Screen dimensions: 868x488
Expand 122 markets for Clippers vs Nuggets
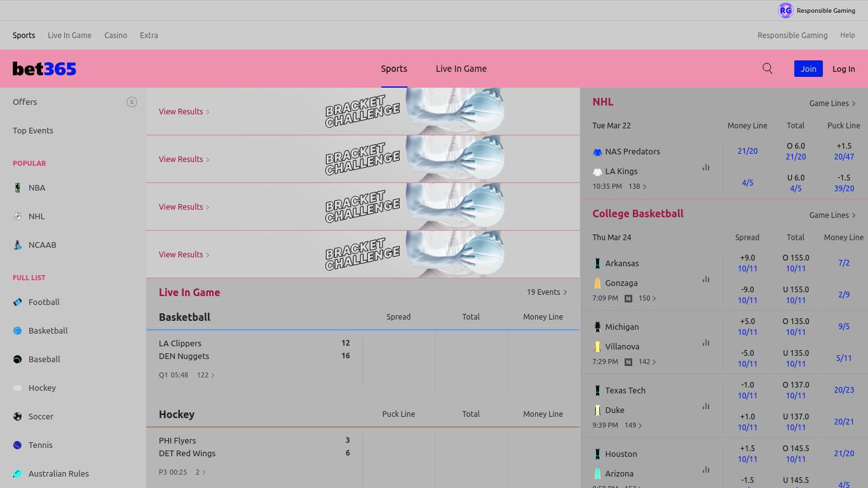(206, 375)
